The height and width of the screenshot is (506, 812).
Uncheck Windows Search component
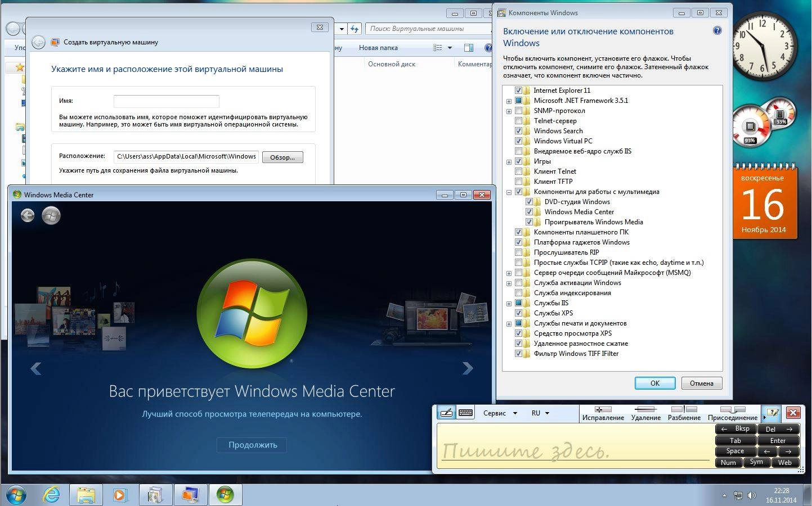point(519,131)
